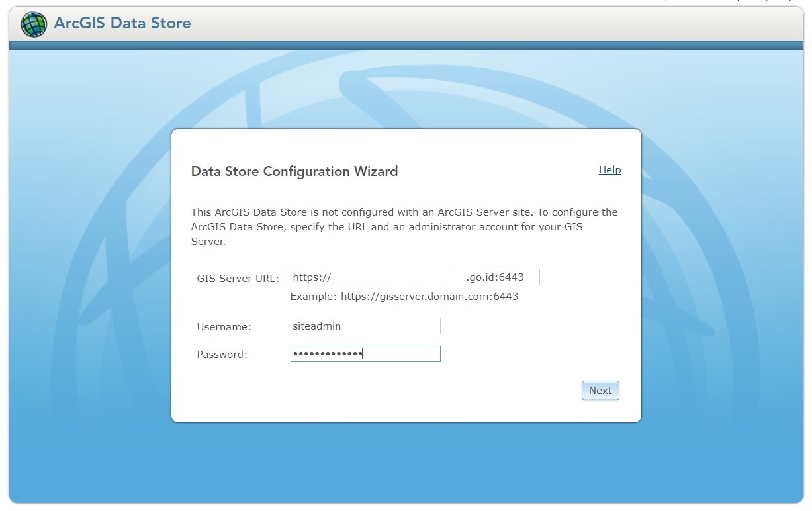Image resolution: width=812 pixels, height=511 pixels.
Task: Click the ArcGIS Data Store header title
Action: tap(122, 23)
